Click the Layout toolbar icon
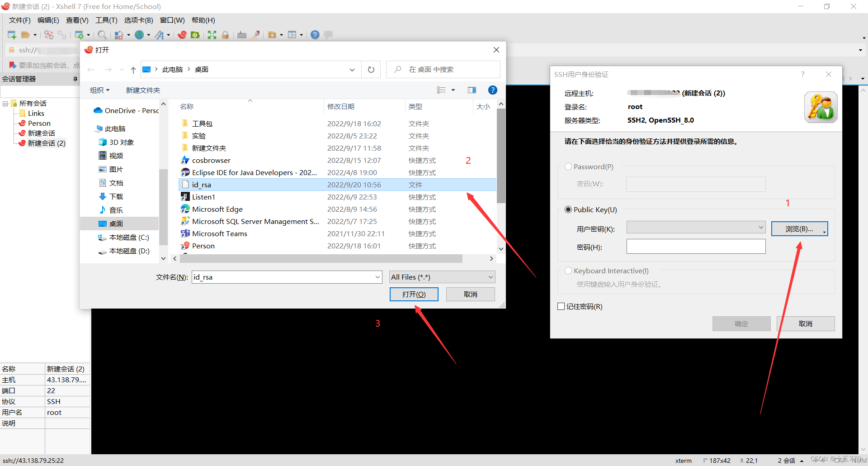This screenshot has height=466, width=868. [x=292, y=35]
